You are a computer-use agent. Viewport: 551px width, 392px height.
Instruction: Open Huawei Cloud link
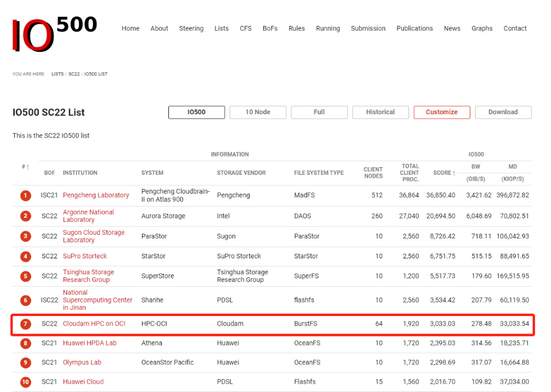pos(83,382)
